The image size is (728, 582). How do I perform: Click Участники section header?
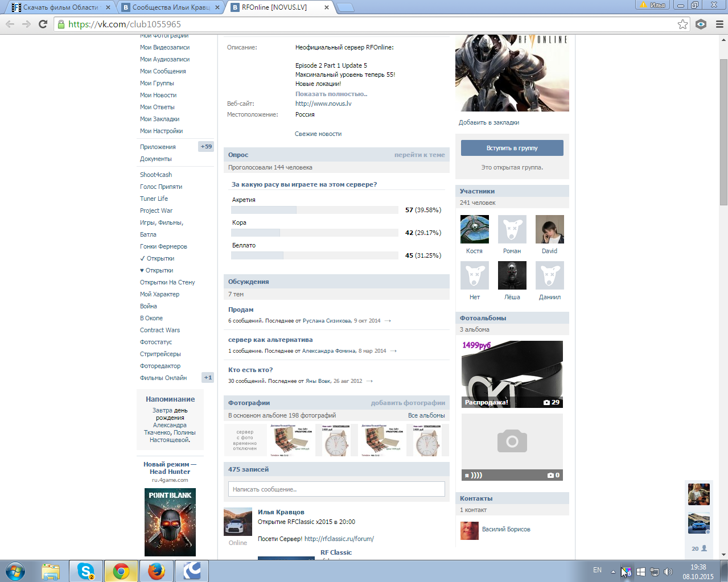[512, 191]
